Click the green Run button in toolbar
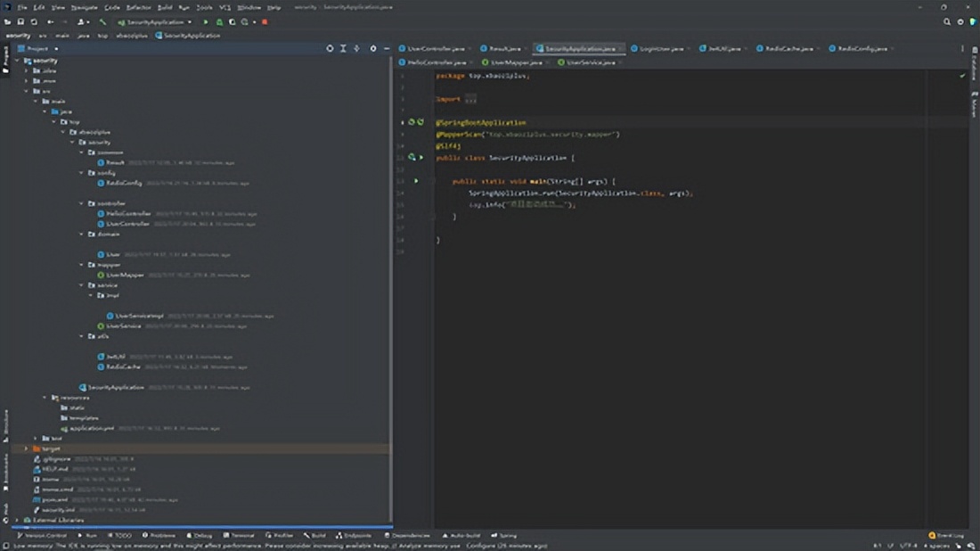980x551 pixels. click(207, 21)
